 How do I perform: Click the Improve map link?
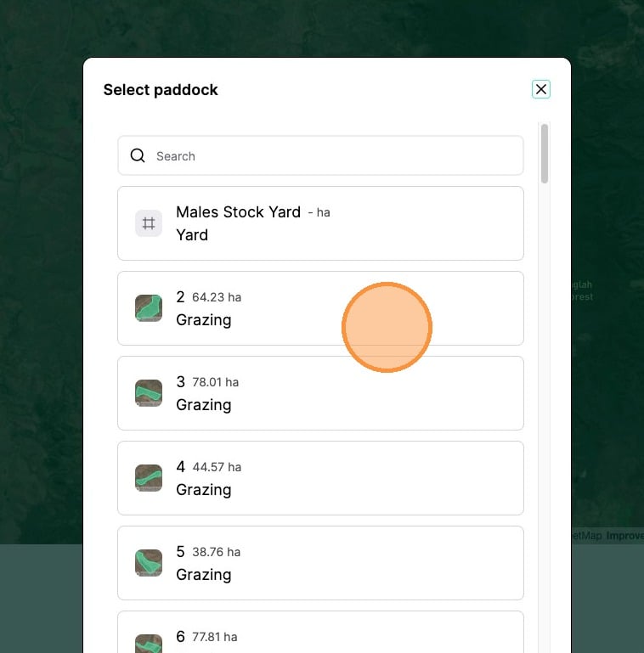pyautogui.click(x=624, y=536)
